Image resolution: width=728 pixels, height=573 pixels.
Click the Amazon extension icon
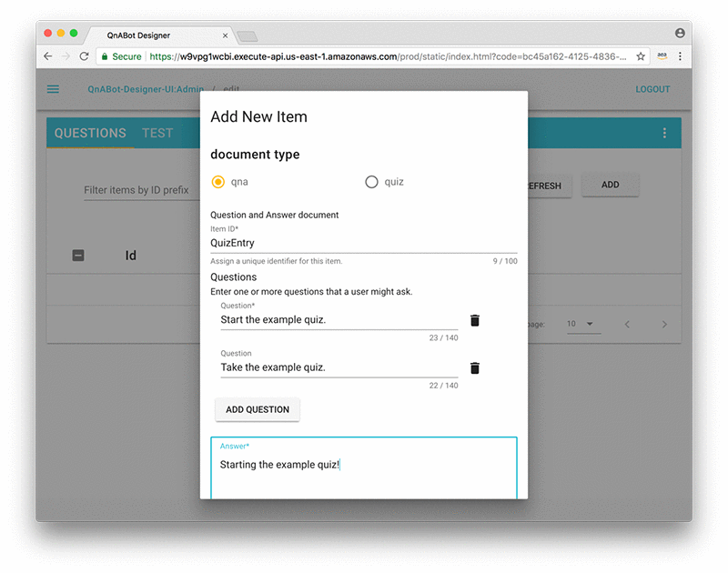pos(662,56)
